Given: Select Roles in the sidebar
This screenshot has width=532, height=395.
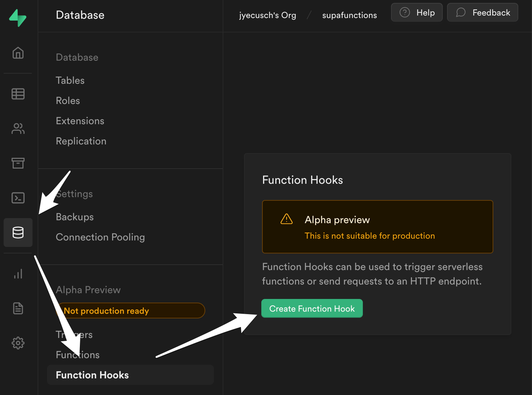Looking at the screenshot, I should tap(68, 100).
